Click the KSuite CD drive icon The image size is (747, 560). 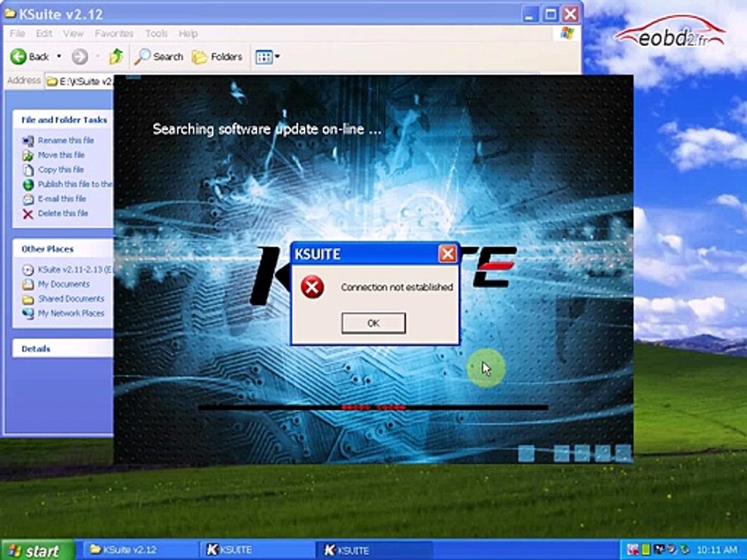[x=28, y=270]
